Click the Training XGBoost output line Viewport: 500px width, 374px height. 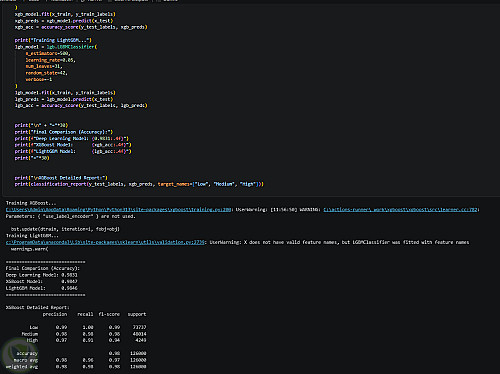click(x=31, y=203)
